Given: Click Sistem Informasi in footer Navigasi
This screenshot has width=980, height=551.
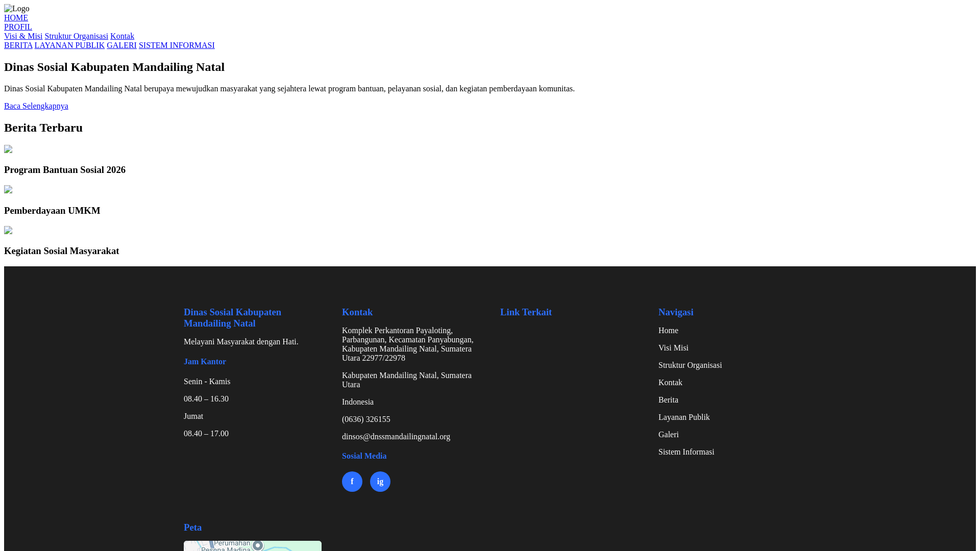Looking at the screenshot, I should [x=687, y=452].
